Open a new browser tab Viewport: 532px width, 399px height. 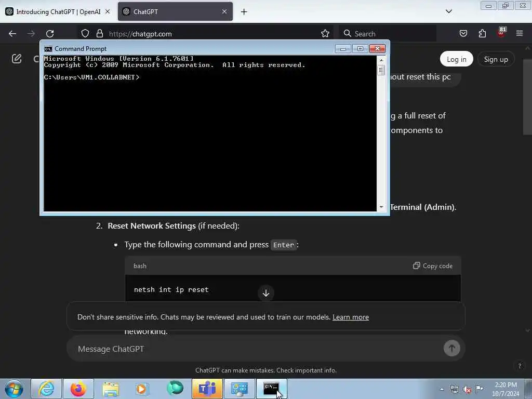pyautogui.click(x=244, y=12)
